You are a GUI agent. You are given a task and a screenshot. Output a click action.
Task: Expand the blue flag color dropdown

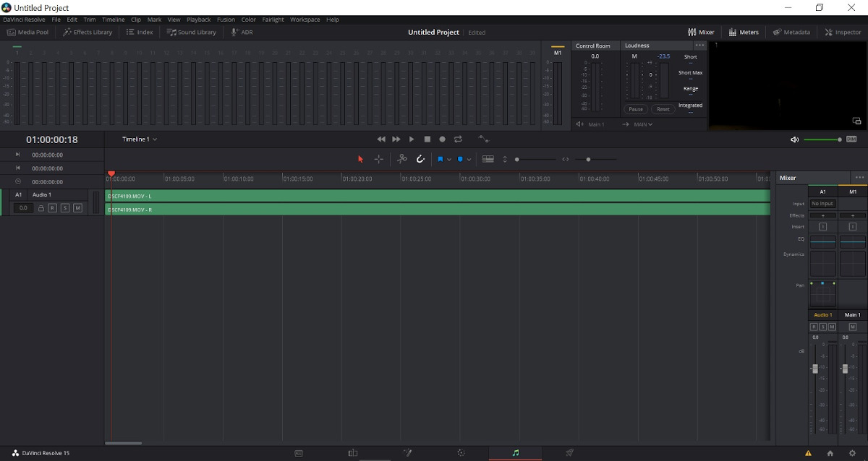pos(449,159)
